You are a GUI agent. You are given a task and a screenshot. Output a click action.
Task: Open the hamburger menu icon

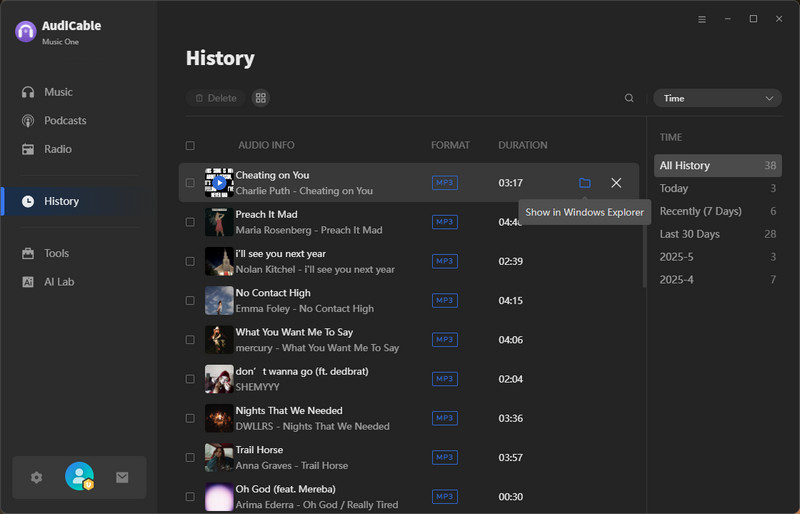coord(702,19)
